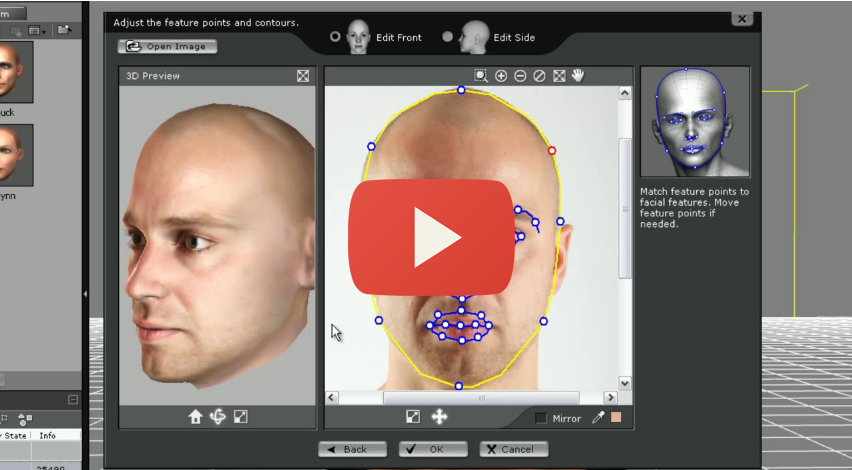Click the reference head feature point thumbnail
This screenshot has width=852, height=470.
click(695, 122)
